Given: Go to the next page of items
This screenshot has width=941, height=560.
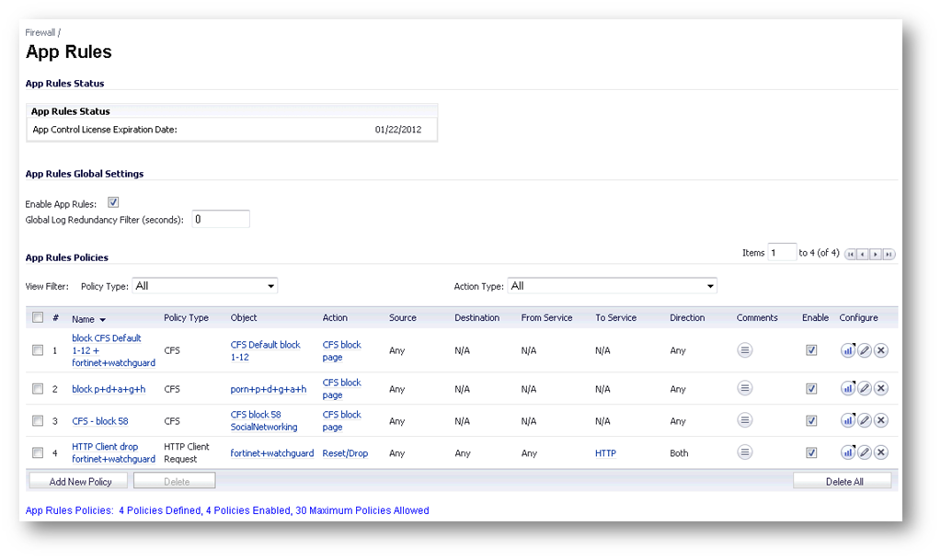Looking at the screenshot, I should point(876,255).
